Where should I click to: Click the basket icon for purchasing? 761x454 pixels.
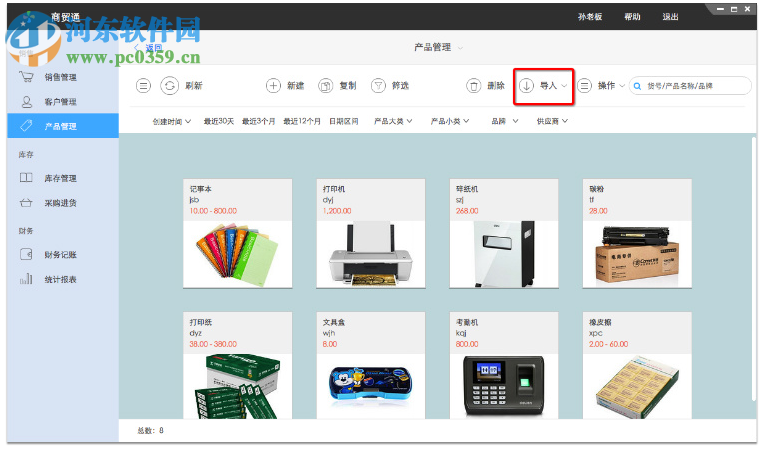pos(26,202)
